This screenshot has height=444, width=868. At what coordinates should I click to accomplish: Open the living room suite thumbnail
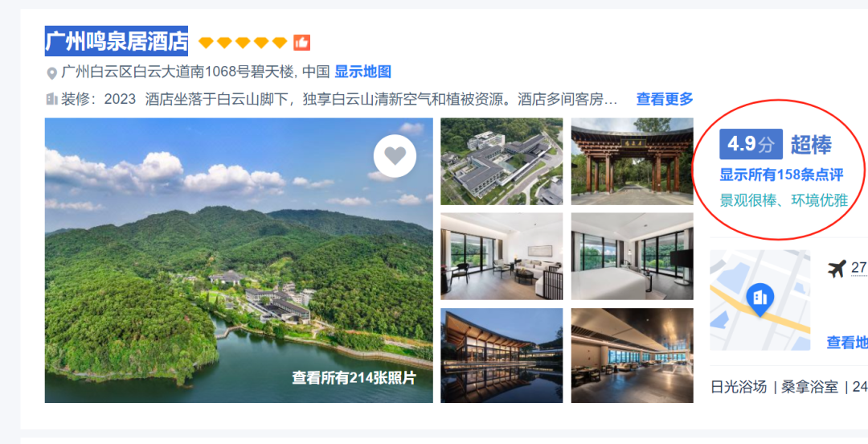tap(502, 256)
